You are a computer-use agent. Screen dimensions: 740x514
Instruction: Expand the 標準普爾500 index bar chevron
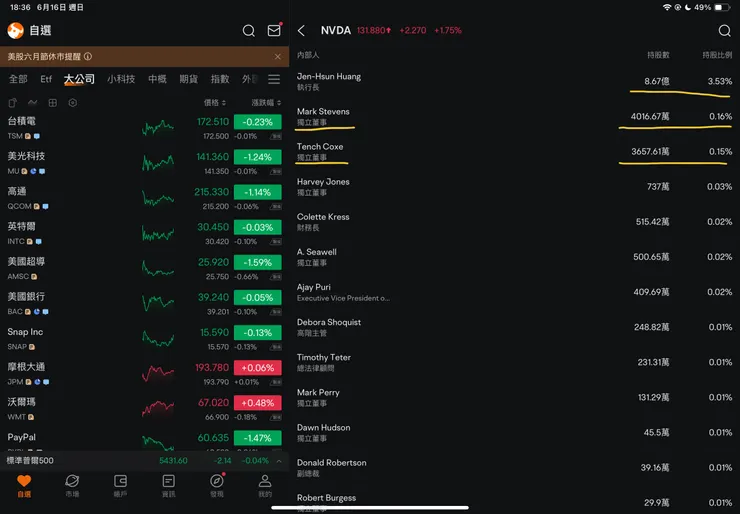coord(279,461)
